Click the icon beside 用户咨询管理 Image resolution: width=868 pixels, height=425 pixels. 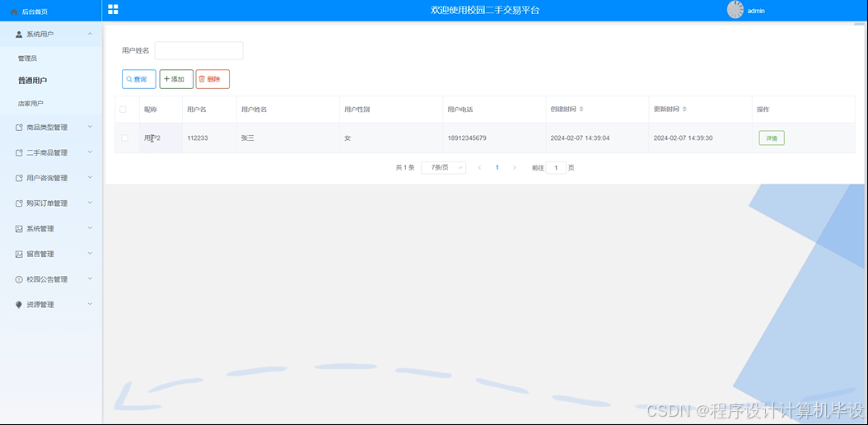pyautogui.click(x=20, y=178)
